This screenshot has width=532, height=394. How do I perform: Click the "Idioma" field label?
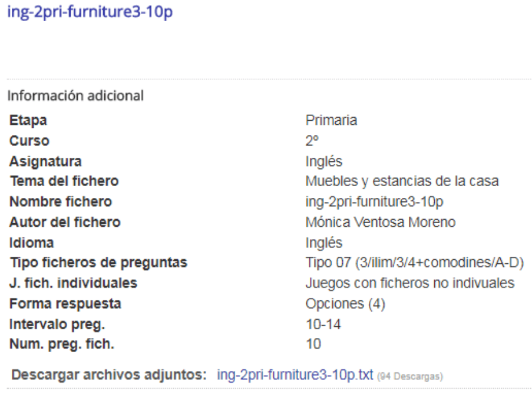pos(31,243)
